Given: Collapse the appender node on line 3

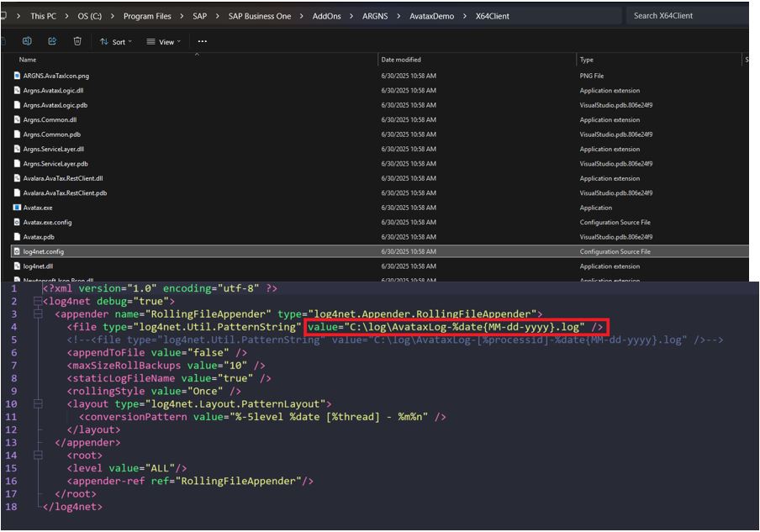Looking at the screenshot, I should pyautogui.click(x=38, y=313).
